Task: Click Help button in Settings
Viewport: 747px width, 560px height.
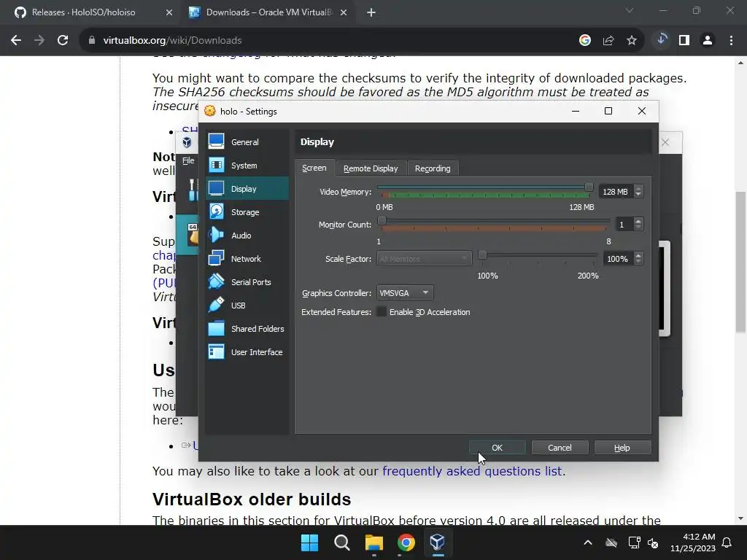Action: (622, 448)
